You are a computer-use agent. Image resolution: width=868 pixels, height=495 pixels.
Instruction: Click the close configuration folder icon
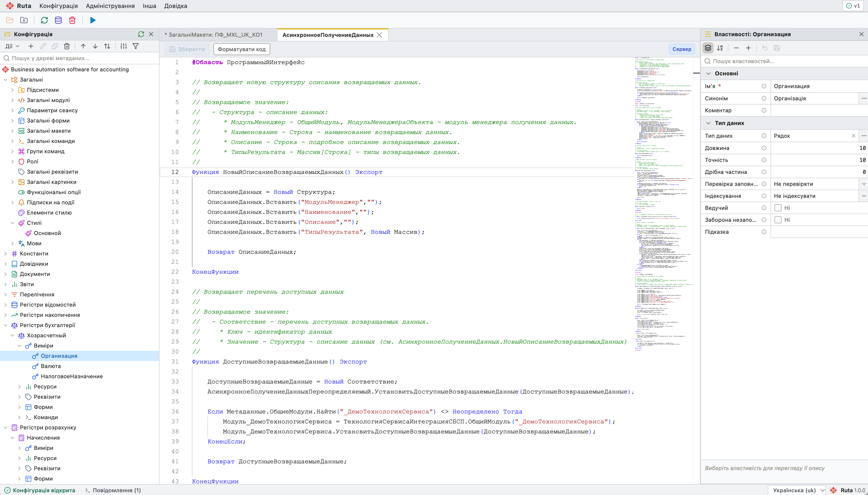pos(24,20)
